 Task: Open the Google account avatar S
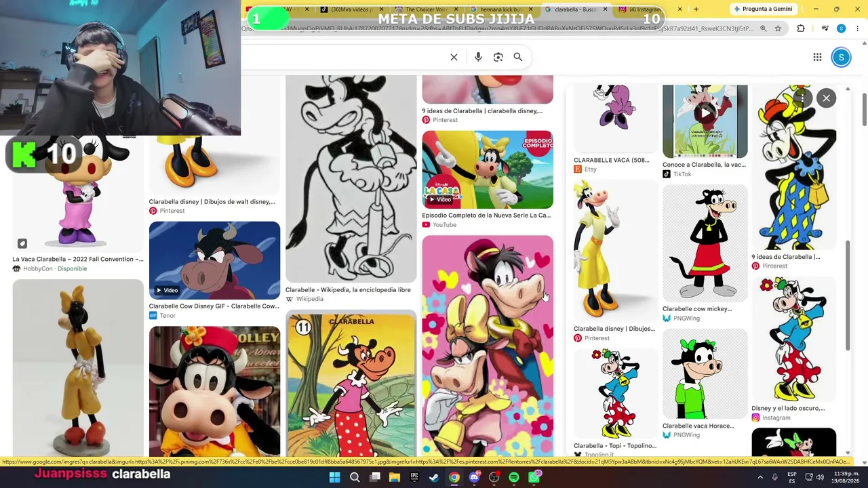[x=841, y=57]
